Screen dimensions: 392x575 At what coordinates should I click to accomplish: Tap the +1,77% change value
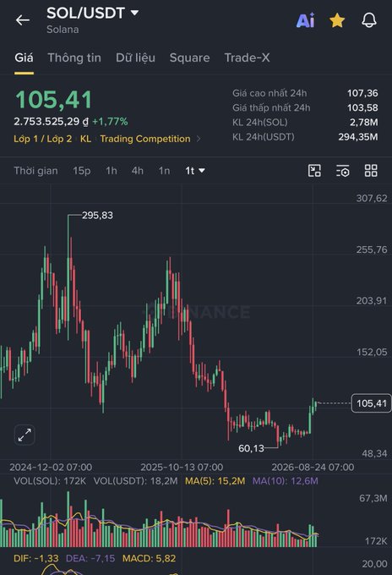pos(110,122)
